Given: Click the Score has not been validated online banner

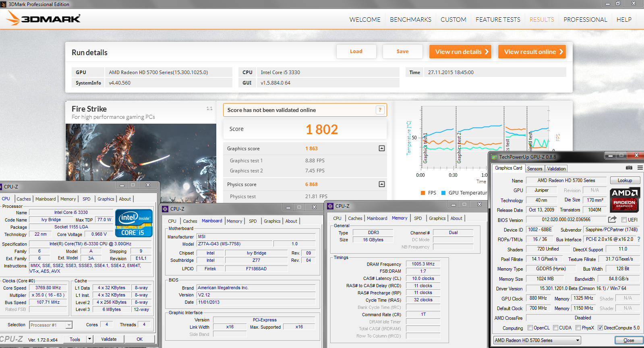Looking at the screenshot, I should click(305, 110).
